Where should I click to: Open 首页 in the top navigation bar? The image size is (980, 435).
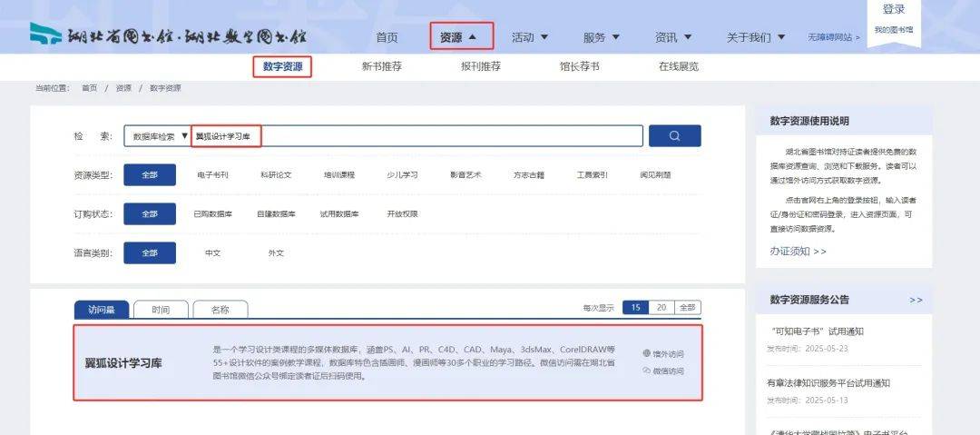click(387, 37)
